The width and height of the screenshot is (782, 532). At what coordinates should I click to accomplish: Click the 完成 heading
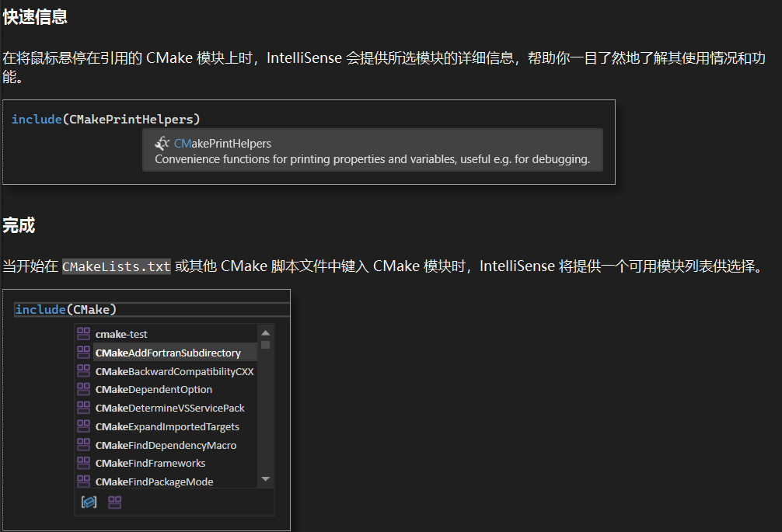point(19,225)
